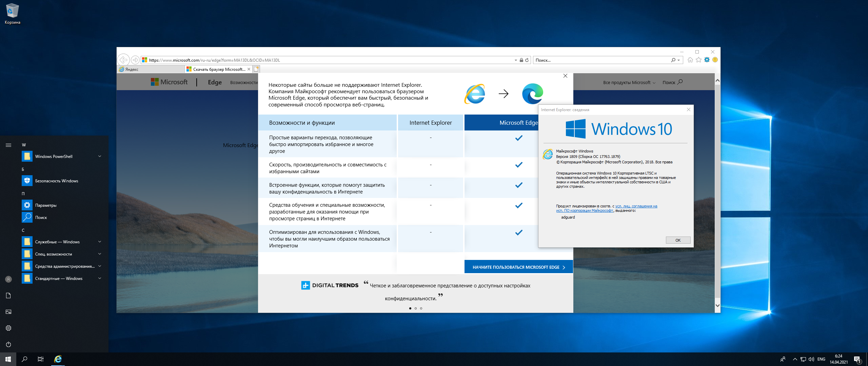Viewport: 868px width, 366px height.
Task: Open the Search app in Start list
Action: click(27, 217)
